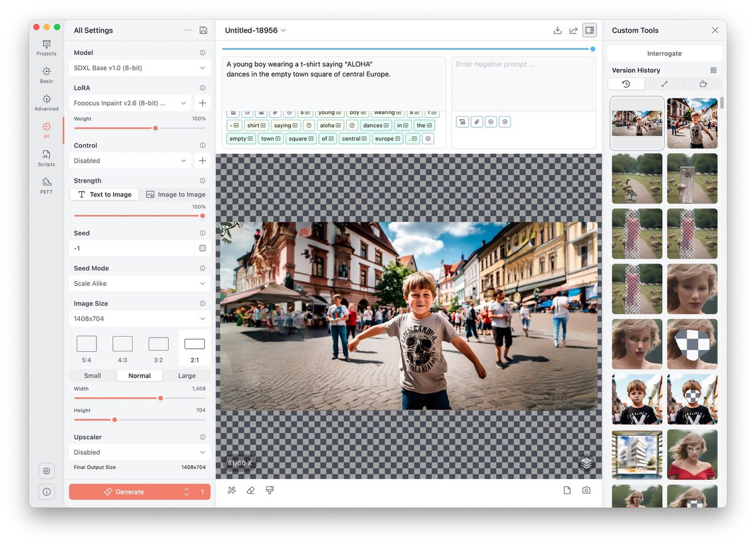This screenshot has height=546, width=756.
Task: Close the Custom Tools panel
Action: click(715, 30)
